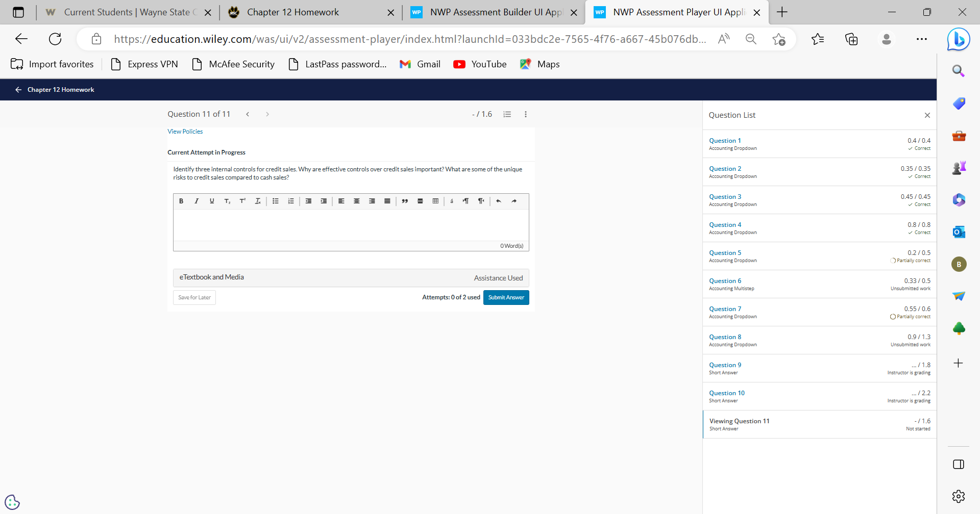Go back to Chapter 12 Homework
Viewport: 980px width, 514px height.
click(55, 90)
